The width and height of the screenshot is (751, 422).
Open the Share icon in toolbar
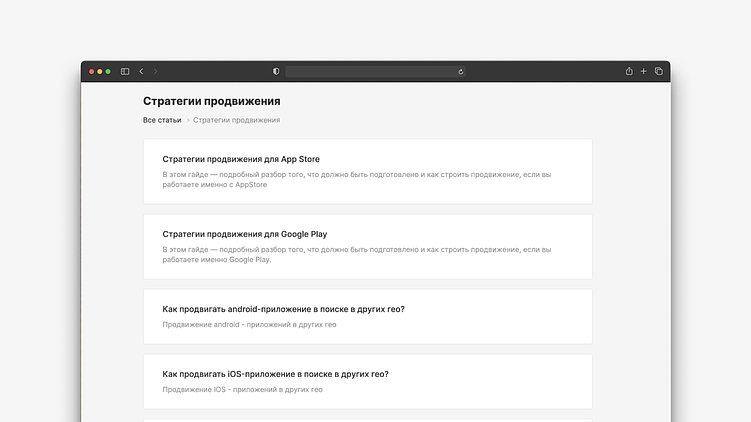point(629,71)
